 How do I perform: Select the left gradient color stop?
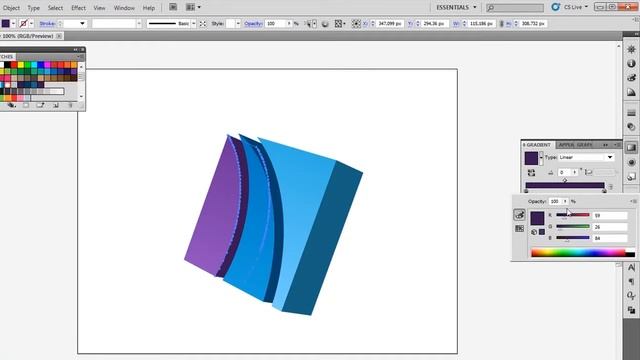click(x=526, y=191)
